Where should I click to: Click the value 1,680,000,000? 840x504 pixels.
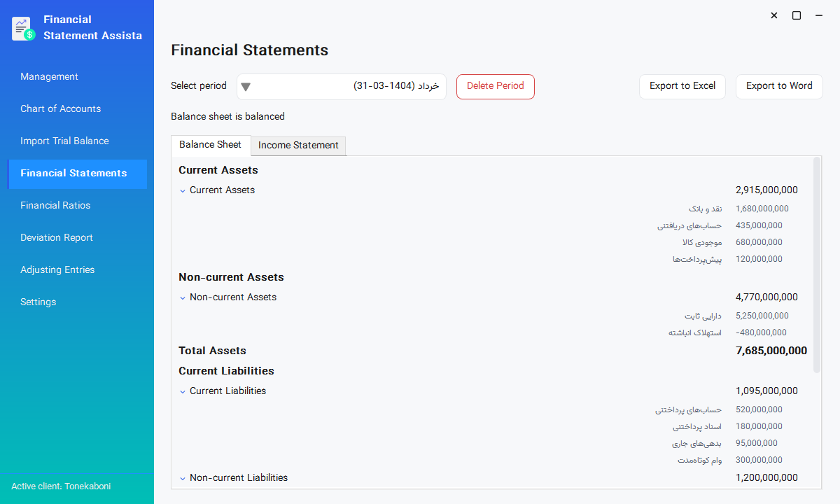(x=762, y=209)
